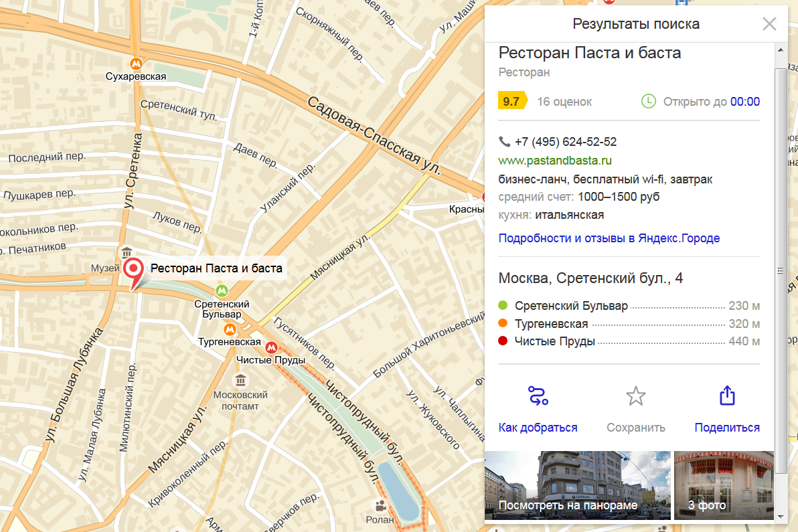Click the scrollbar down arrow in panel
Image resolution: width=798 pixels, height=532 pixels.
tap(781, 517)
